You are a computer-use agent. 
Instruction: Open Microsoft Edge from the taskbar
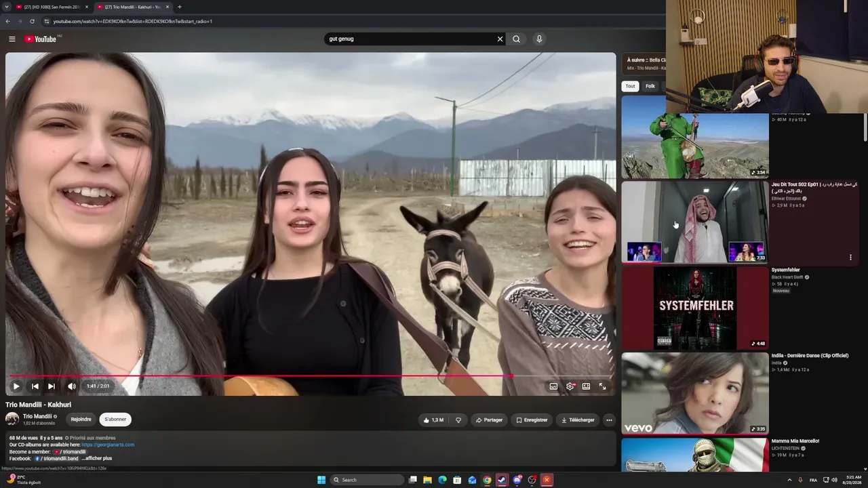(x=442, y=480)
